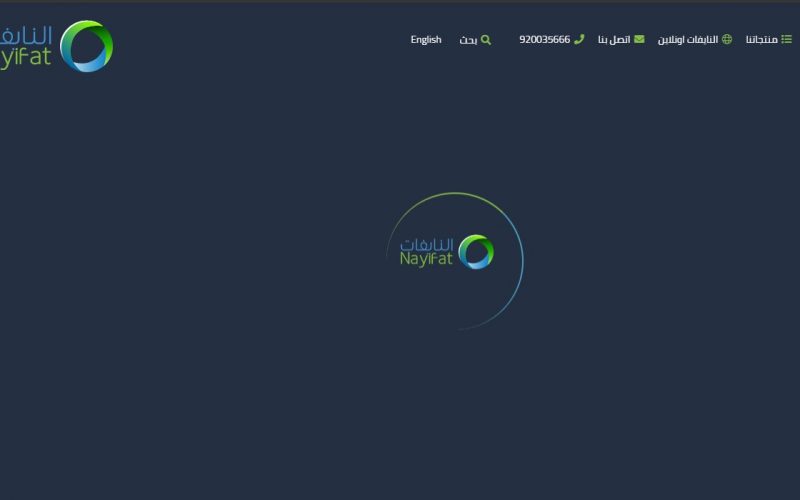This screenshot has height=500, width=800.
Task: Click the Nayifat logo in header
Action: [56, 46]
